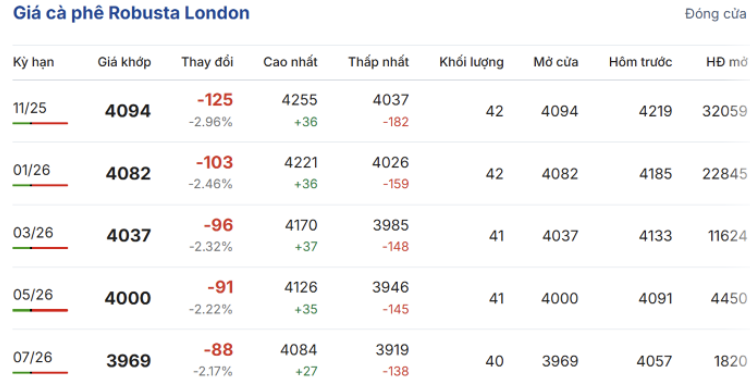Select the 03/26 contract term
750x382 pixels.
[x=33, y=233]
